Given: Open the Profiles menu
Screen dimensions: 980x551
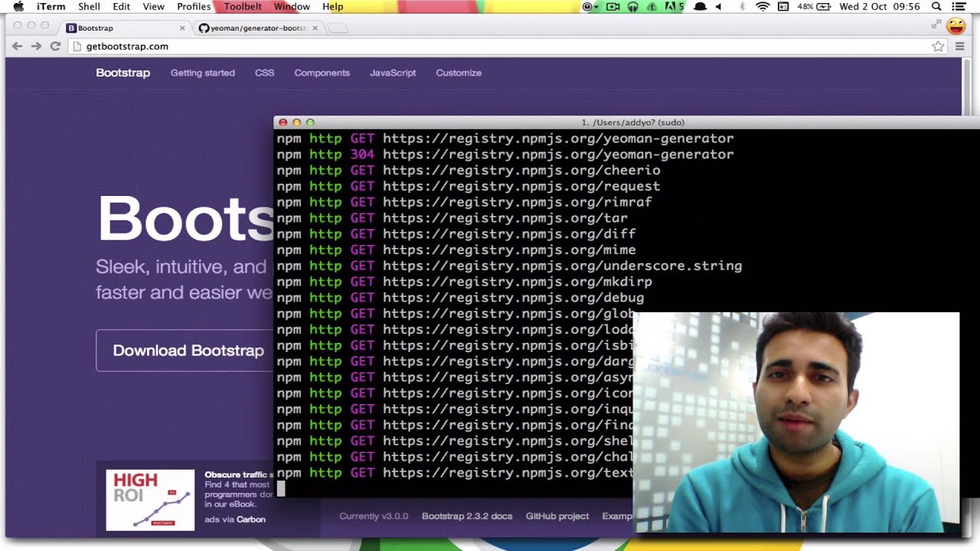Looking at the screenshot, I should click(x=194, y=6).
